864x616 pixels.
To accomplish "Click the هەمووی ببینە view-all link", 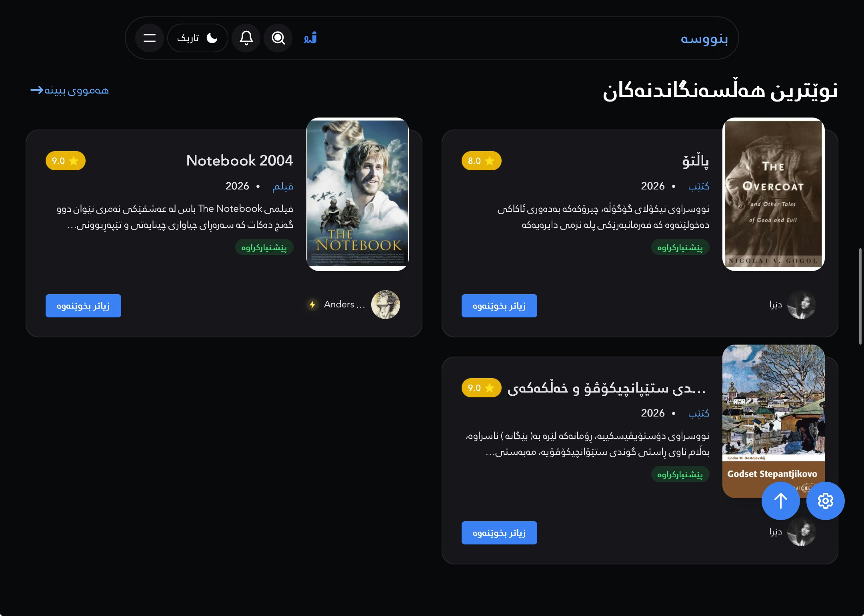I will point(69,90).
